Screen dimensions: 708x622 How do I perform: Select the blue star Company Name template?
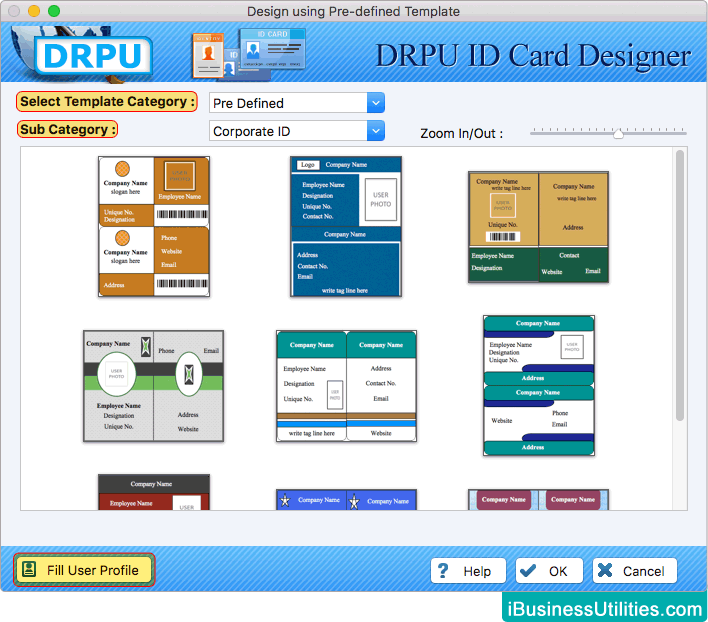(346, 500)
